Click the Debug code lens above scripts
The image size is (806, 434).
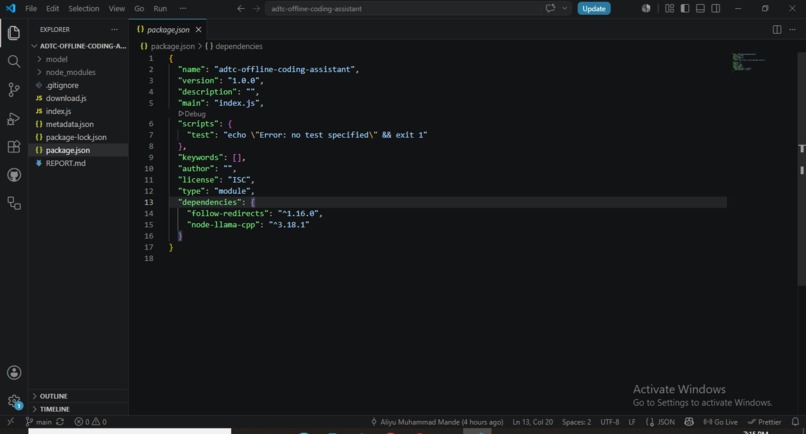192,114
